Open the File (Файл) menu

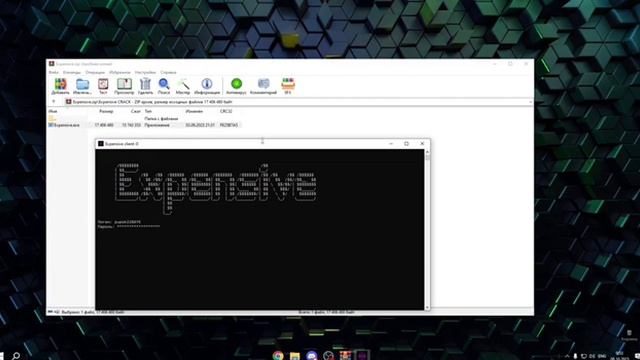tap(53, 72)
